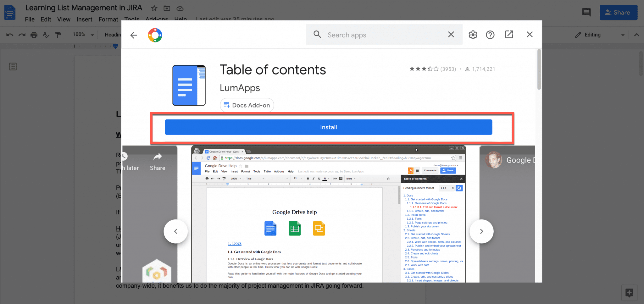Open Marketplace settings via the gear icon

click(x=473, y=35)
